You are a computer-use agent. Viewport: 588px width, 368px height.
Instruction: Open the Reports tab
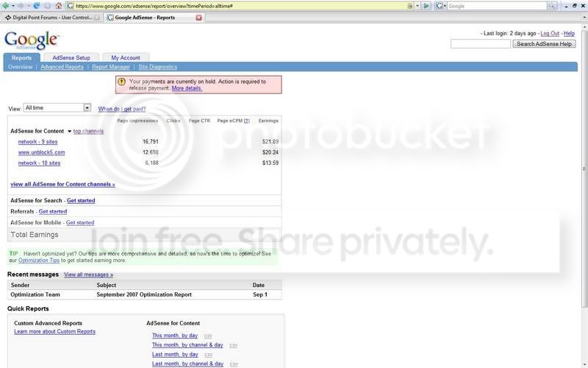pyautogui.click(x=21, y=58)
